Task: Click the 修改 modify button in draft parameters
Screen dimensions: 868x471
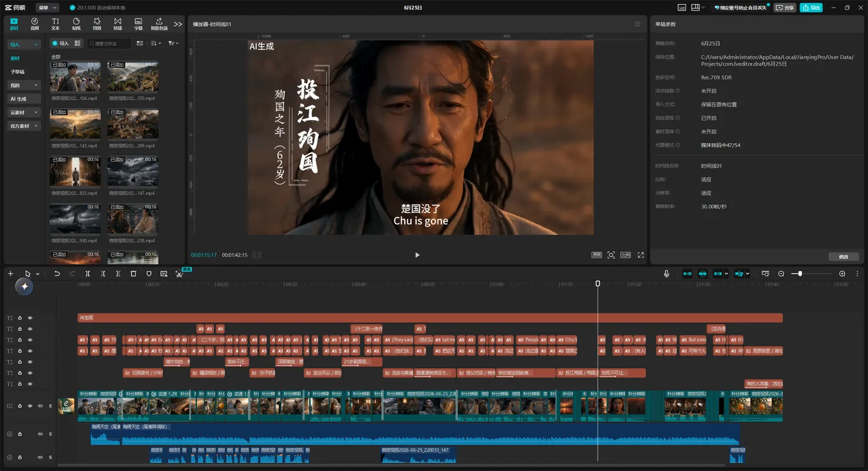Action: 843,257
